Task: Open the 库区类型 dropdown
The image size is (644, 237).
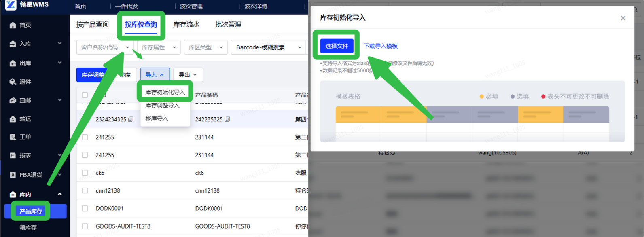Action: point(205,47)
